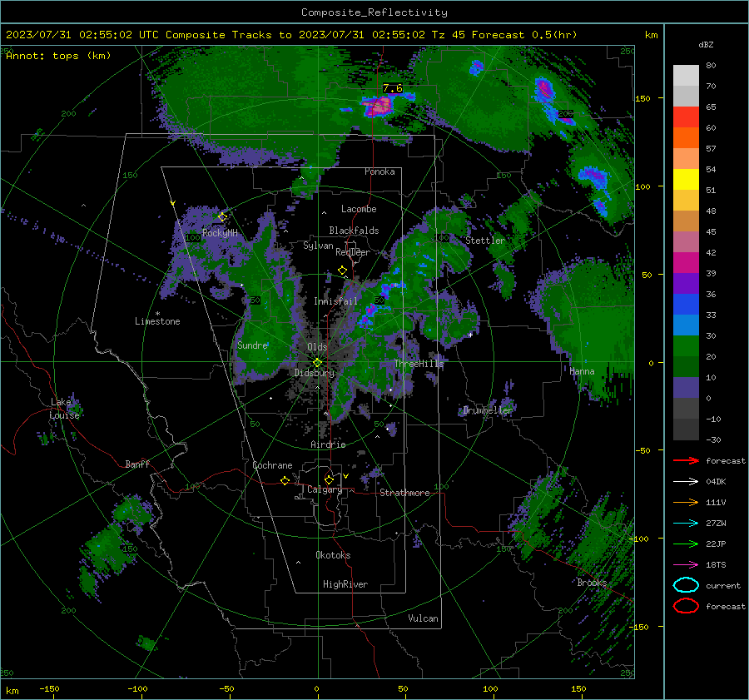Click the red forecast arrow in legend
The image size is (749, 700).
pyautogui.click(x=686, y=460)
